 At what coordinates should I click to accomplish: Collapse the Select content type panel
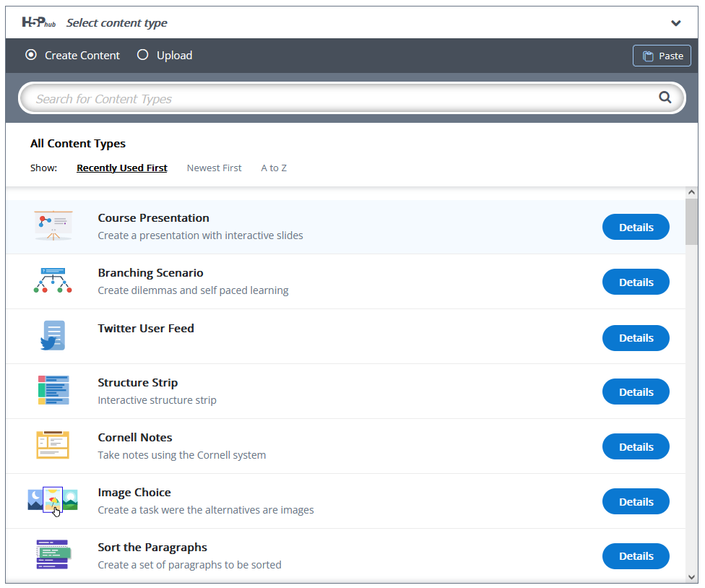point(676,23)
